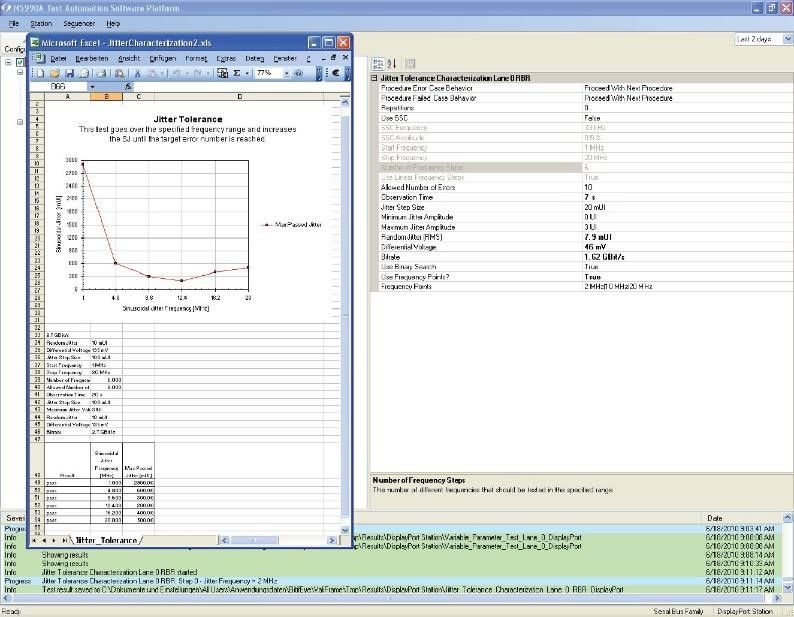Restore the Excel workbook window via inner restore icon
The height and width of the screenshot is (617, 794).
[334, 58]
